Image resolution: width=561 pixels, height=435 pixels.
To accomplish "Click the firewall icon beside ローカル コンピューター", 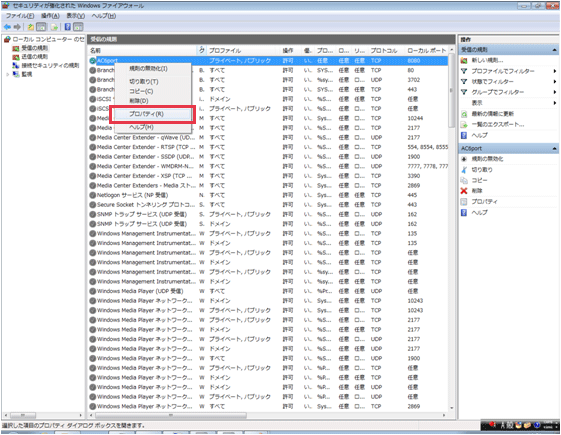I will tap(7, 39).
